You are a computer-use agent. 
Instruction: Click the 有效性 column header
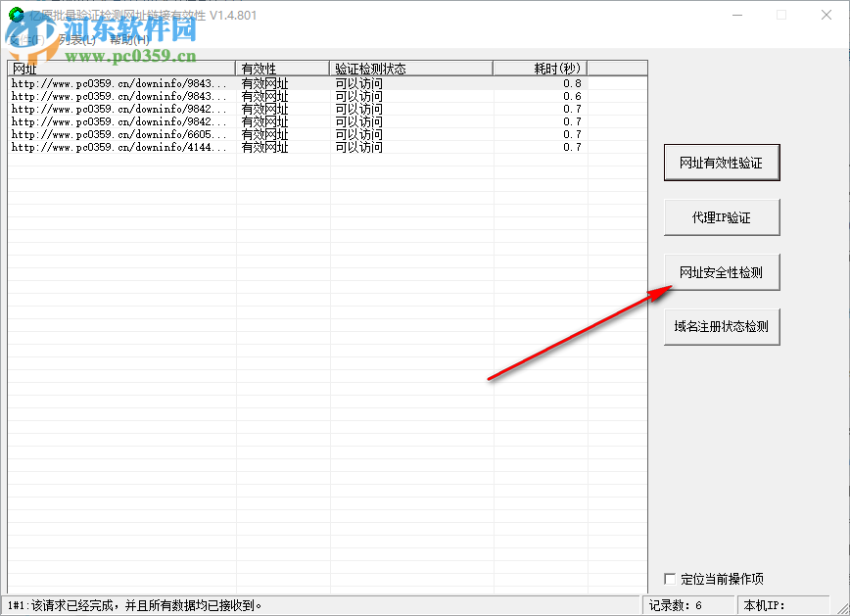coord(279,69)
